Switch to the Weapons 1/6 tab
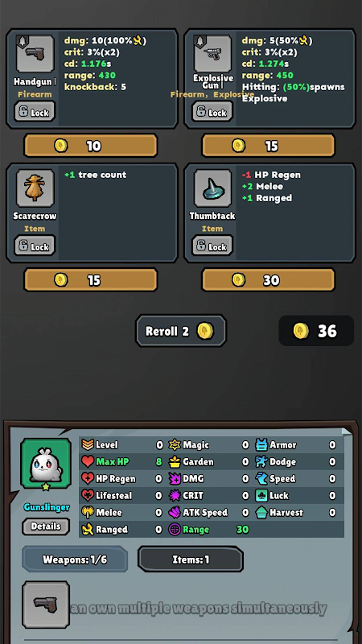Image resolution: width=362 pixels, height=644 pixels. [75, 559]
